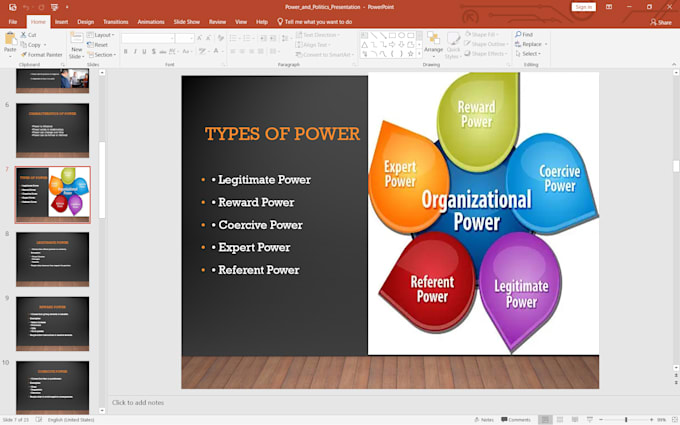Switch to the Insert tab
The image size is (680, 425).
tap(62, 22)
